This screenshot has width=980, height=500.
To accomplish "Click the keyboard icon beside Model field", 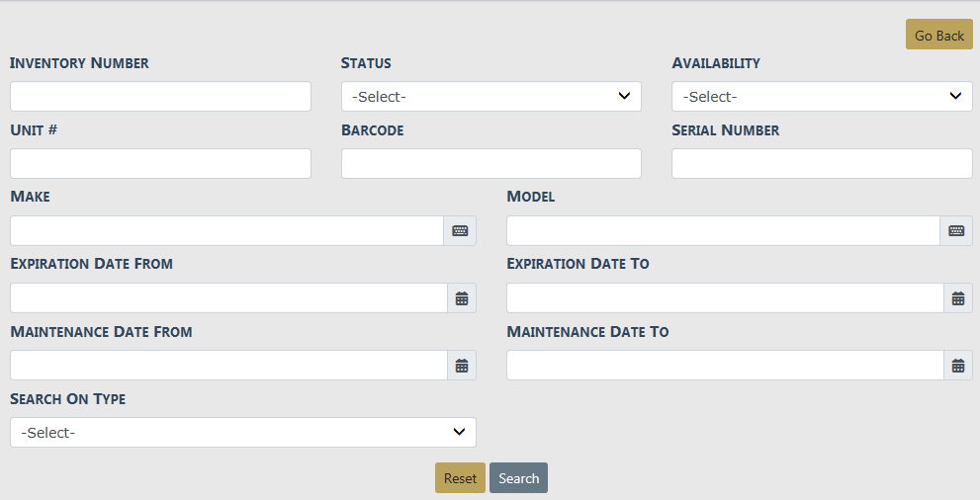I will pyautogui.click(x=956, y=230).
